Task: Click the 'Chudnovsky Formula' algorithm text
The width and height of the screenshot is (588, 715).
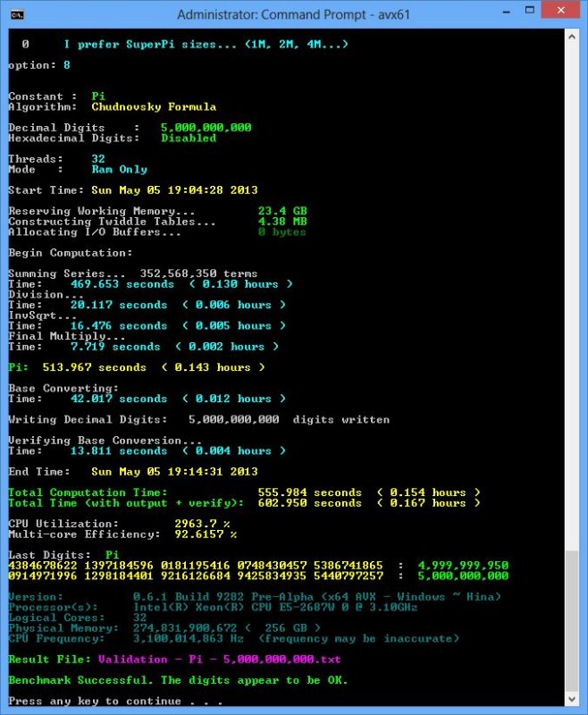Action: pyautogui.click(x=154, y=107)
